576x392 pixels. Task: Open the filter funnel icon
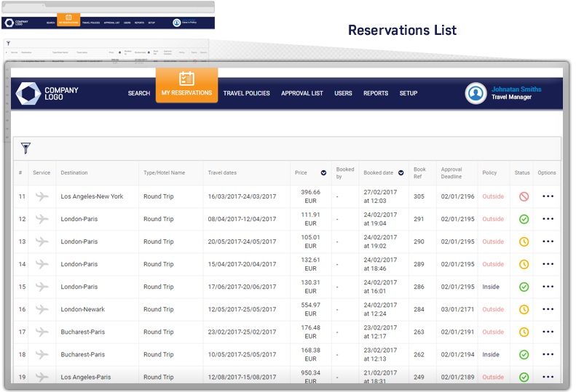pos(26,148)
